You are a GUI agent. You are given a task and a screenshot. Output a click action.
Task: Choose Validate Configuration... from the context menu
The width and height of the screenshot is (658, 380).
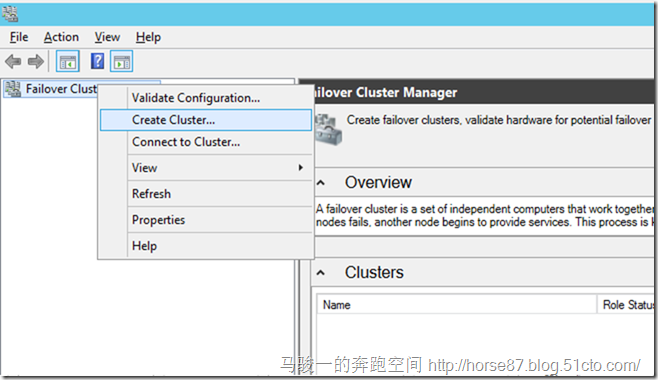tap(206, 98)
